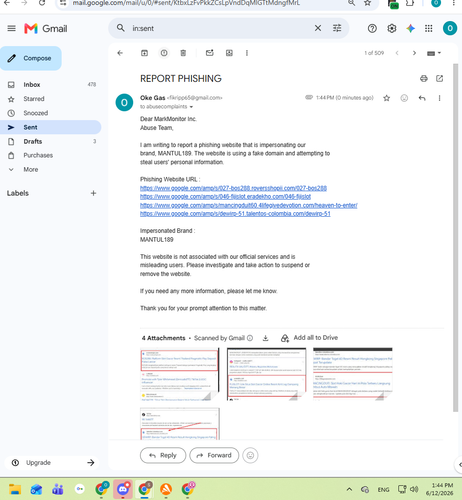
Task: Expand the More sidebar section
Action: click(31, 169)
